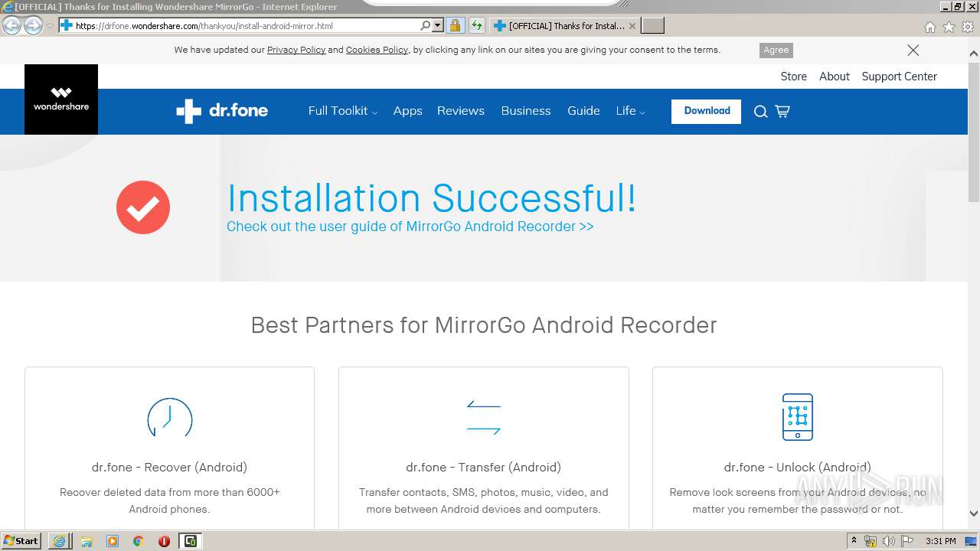Viewport: 980px width, 551px height.
Task: Click the Installation Successful heading
Action: (x=432, y=198)
